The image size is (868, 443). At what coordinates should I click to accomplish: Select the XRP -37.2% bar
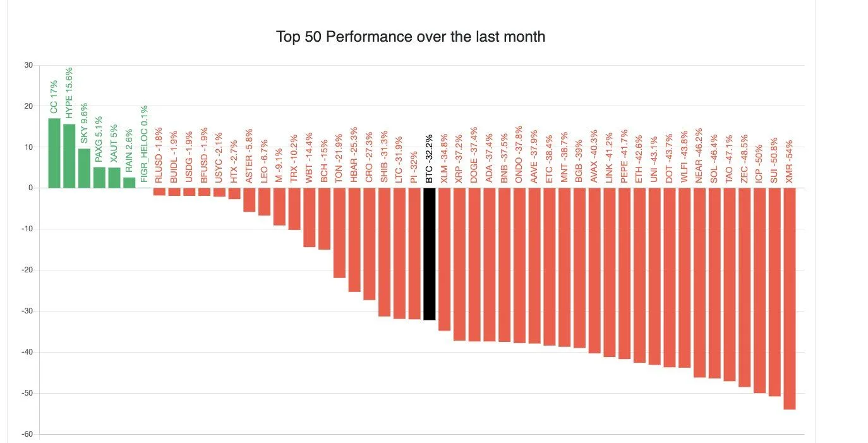[459, 264]
